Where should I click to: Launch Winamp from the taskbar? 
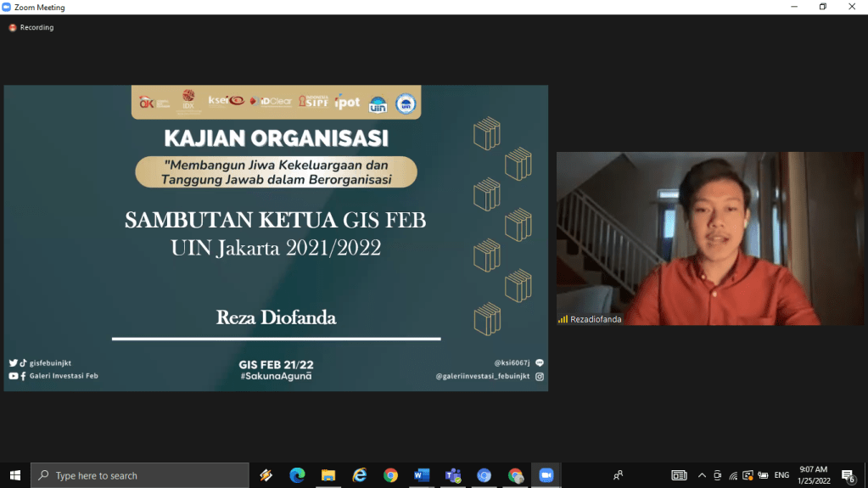pyautogui.click(x=266, y=475)
